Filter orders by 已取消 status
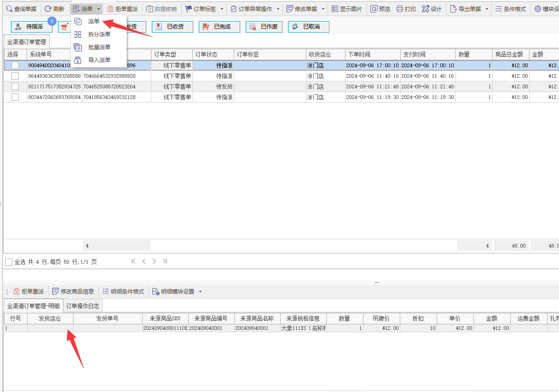The image size is (559, 392). point(309,27)
